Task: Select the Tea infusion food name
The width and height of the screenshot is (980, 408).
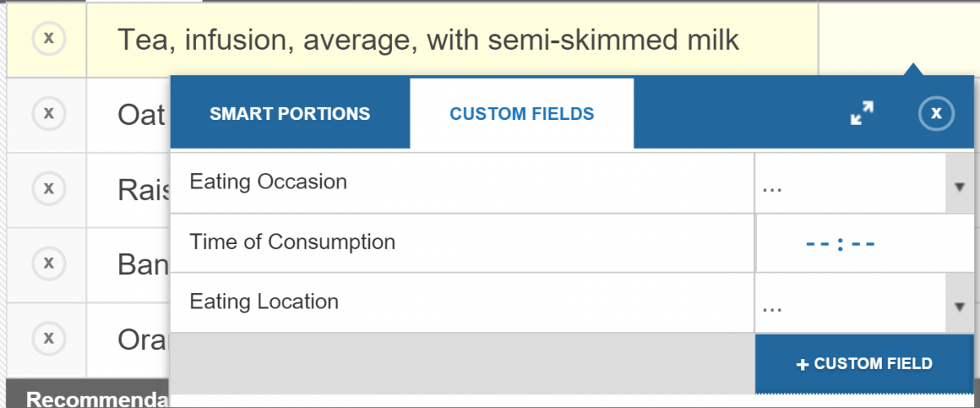Action: coord(429,39)
